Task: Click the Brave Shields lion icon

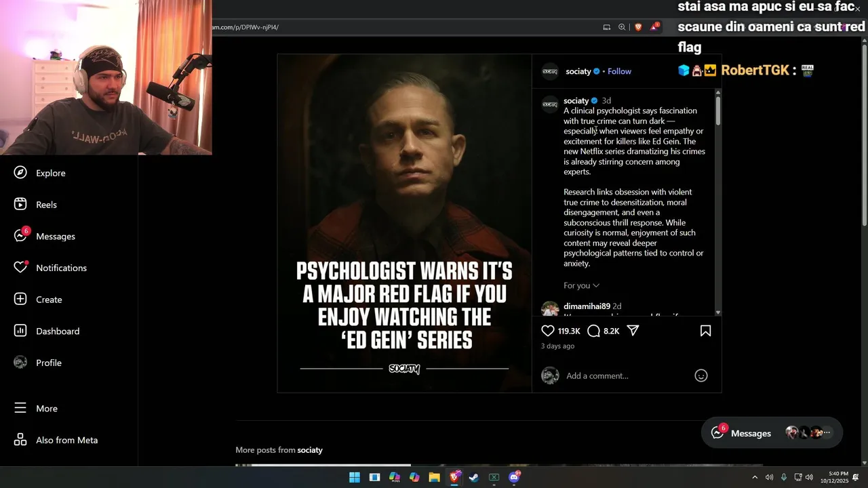Action: coord(638,27)
